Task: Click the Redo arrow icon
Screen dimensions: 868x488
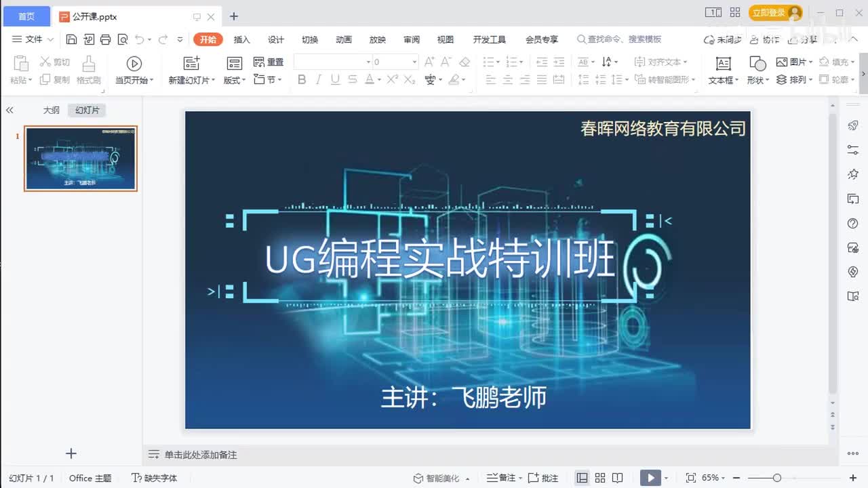Action: point(163,39)
